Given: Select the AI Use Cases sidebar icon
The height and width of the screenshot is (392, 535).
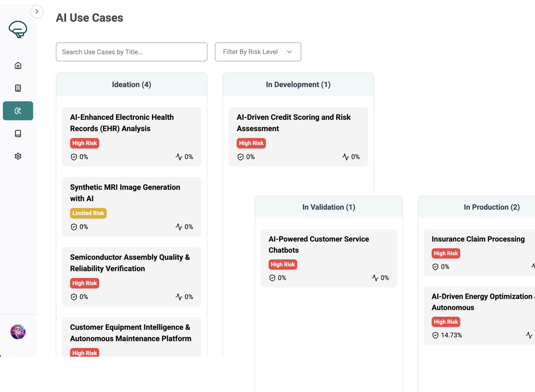Looking at the screenshot, I should (18, 111).
